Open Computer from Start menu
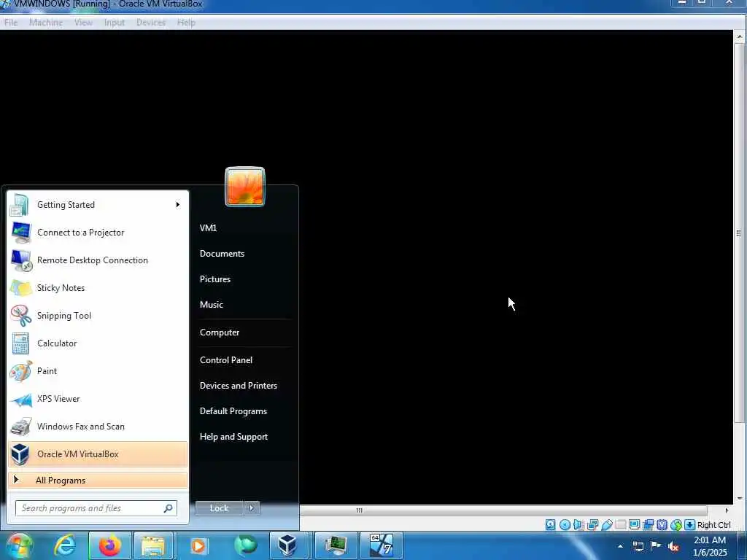 [x=220, y=332]
